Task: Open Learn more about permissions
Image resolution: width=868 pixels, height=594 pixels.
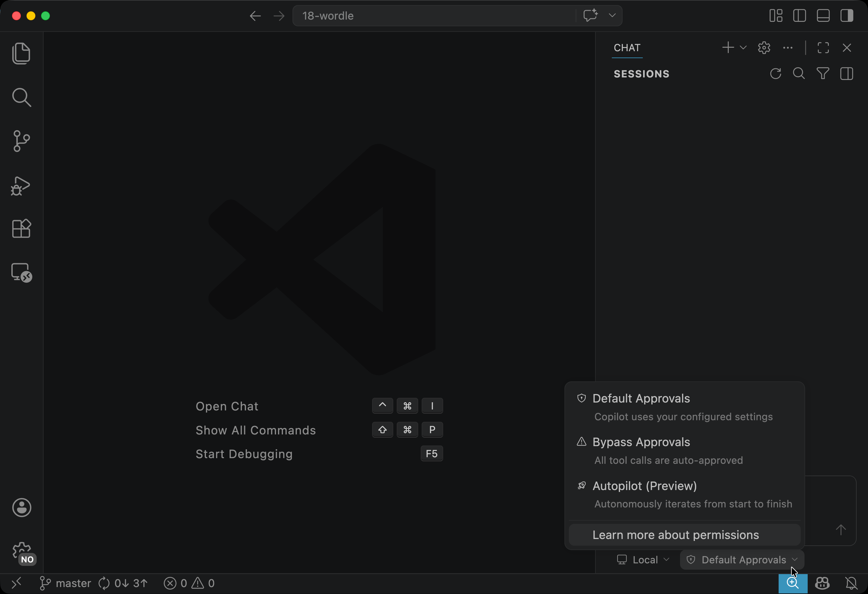Action: pyautogui.click(x=684, y=535)
